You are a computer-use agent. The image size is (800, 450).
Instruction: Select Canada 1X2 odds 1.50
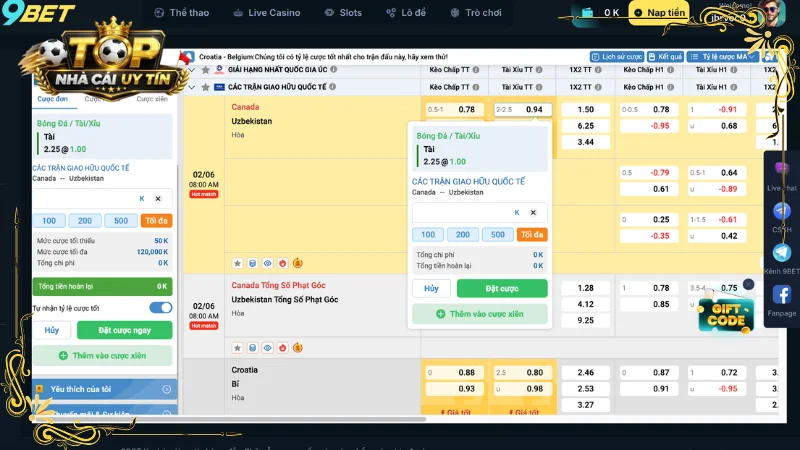(x=585, y=109)
